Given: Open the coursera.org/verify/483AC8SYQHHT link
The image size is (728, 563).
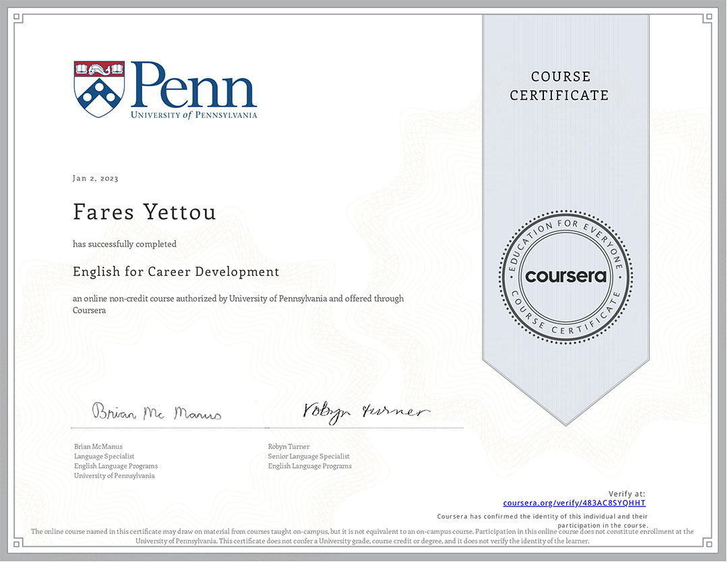Looking at the screenshot, I should pos(574,503).
